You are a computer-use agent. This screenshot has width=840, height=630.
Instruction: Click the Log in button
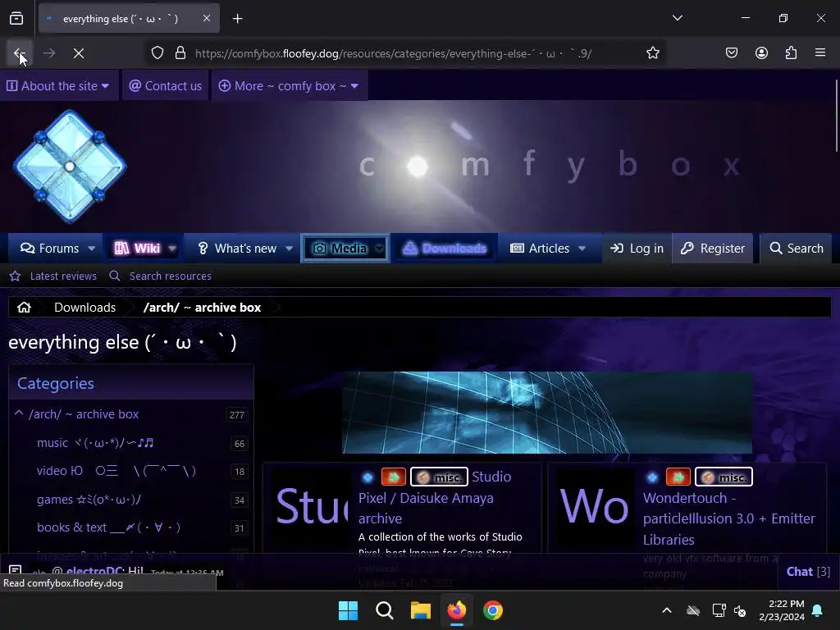(x=637, y=248)
